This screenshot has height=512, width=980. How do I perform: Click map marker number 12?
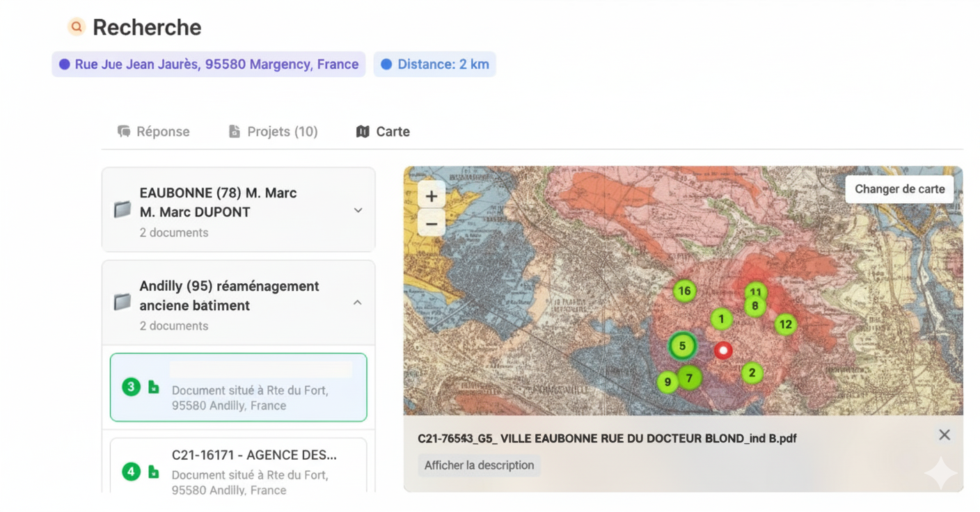(x=785, y=323)
